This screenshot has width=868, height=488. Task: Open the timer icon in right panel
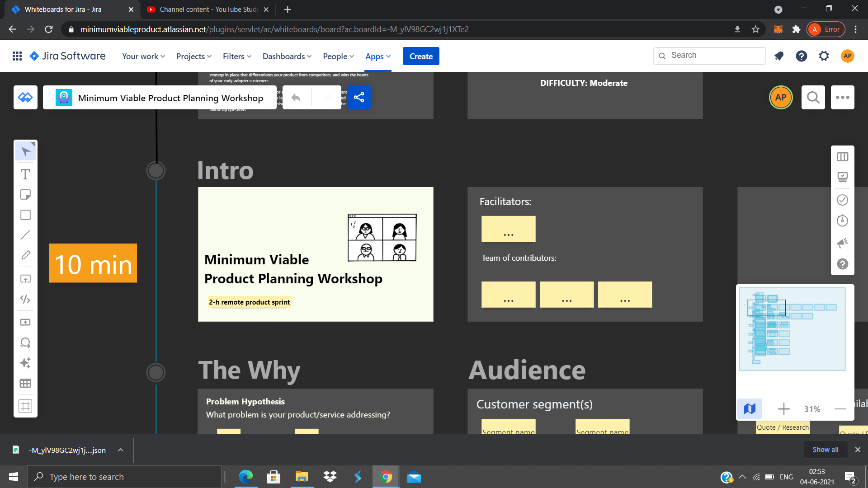pos(842,221)
